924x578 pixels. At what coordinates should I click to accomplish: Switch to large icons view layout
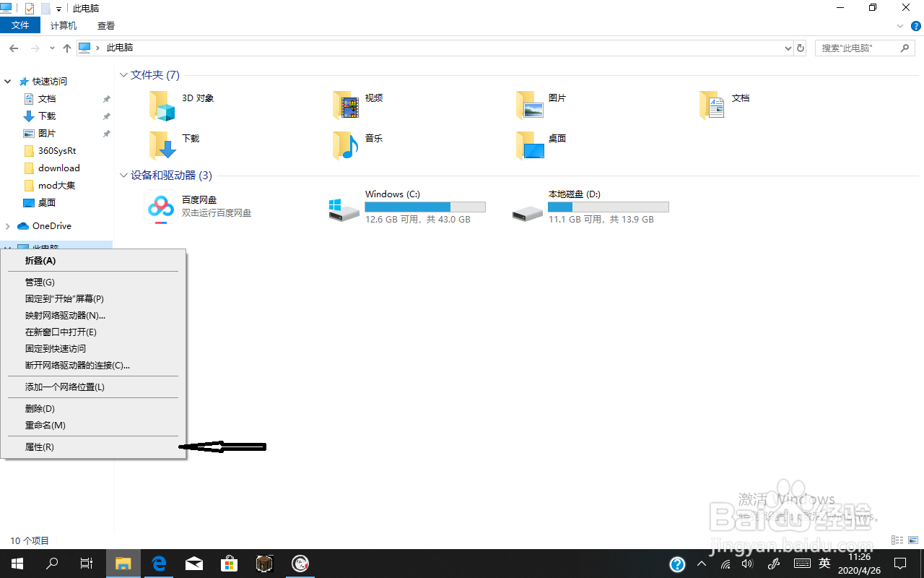pyautogui.click(x=914, y=540)
